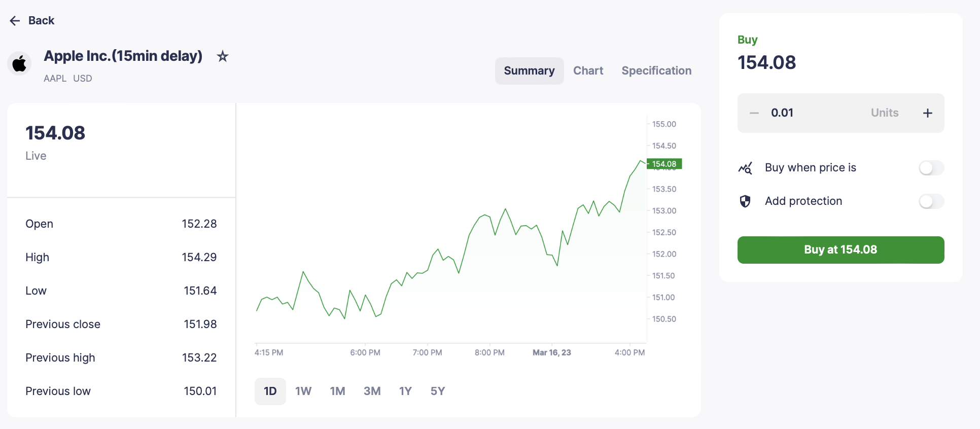Click the AAPL ticker symbol
The width and height of the screenshot is (980, 429).
pyautogui.click(x=55, y=79)
